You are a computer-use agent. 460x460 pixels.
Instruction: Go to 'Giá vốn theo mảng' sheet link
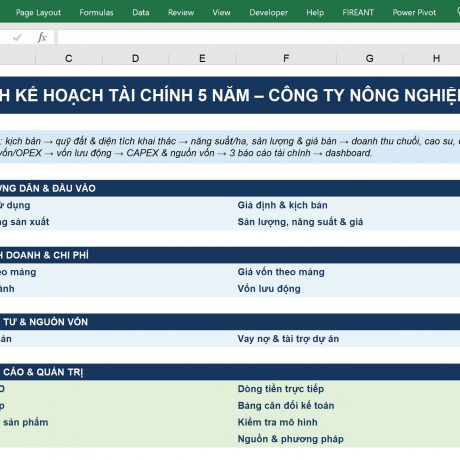pos(281,272)
